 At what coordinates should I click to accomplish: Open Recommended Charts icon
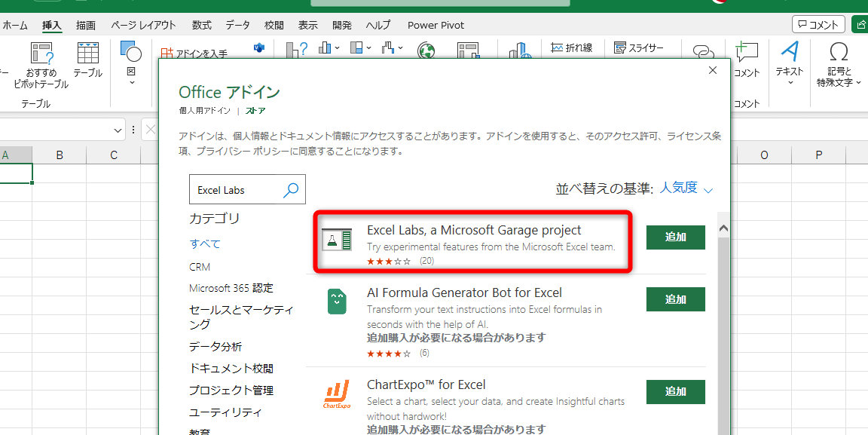(x=297, y=51)
